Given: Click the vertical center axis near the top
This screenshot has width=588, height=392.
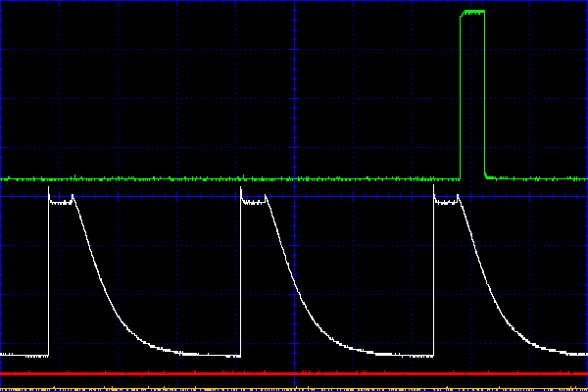Looking at the screenshot, I should pos(294,29).
